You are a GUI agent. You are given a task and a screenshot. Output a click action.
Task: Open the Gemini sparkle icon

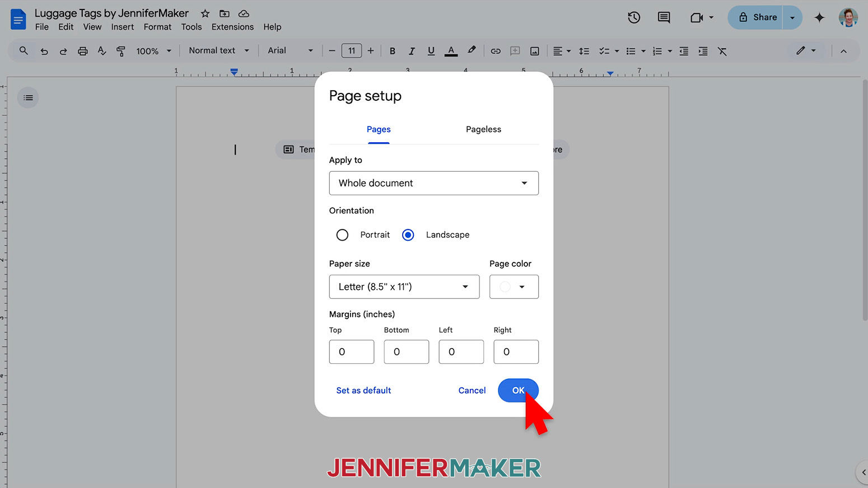819,17
